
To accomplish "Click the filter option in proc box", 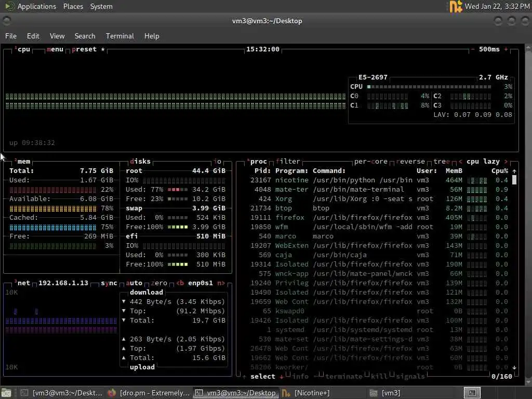I will (288, 162).
